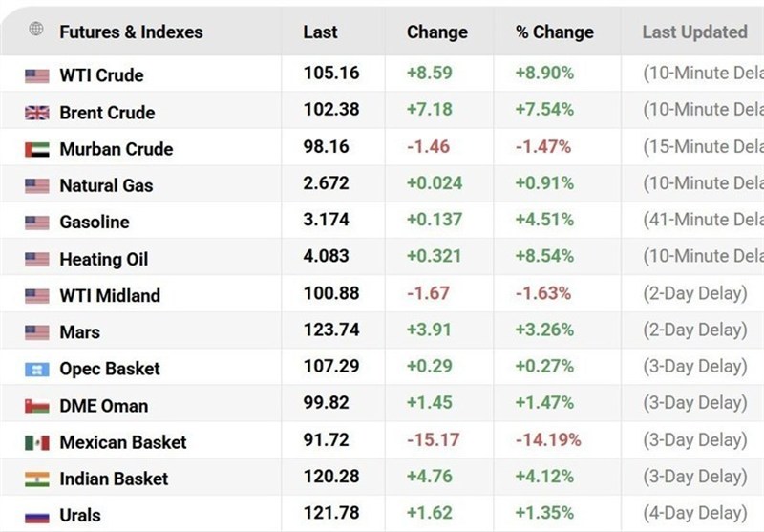The image size is (764, 532).
Task: Click the Mexican flag beside Mexican Basket
Action: coord(37,442)
